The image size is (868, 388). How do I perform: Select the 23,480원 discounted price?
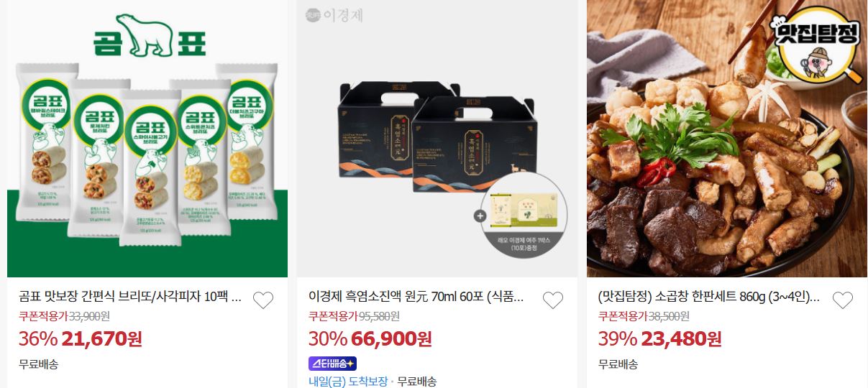tap(682, 338)
